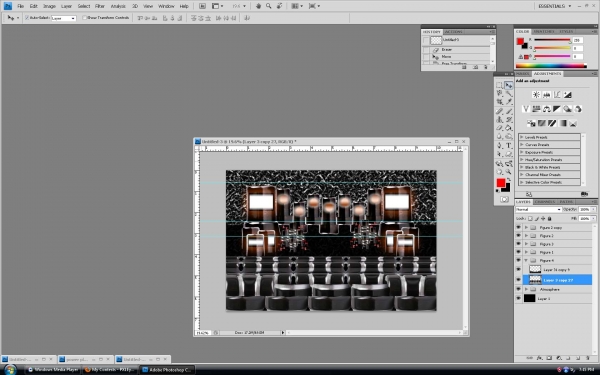Click the foreground red color swatch in toolbox

coord(501,183)
